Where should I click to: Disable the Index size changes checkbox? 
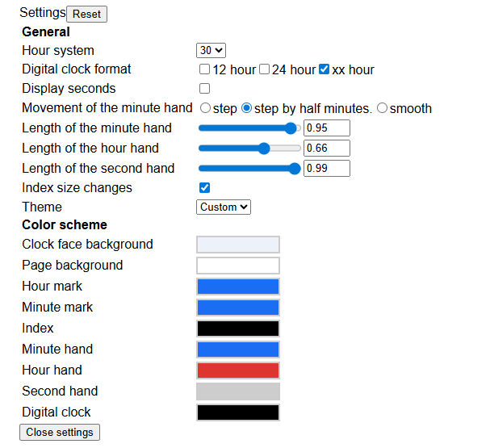tap(205, 188)
